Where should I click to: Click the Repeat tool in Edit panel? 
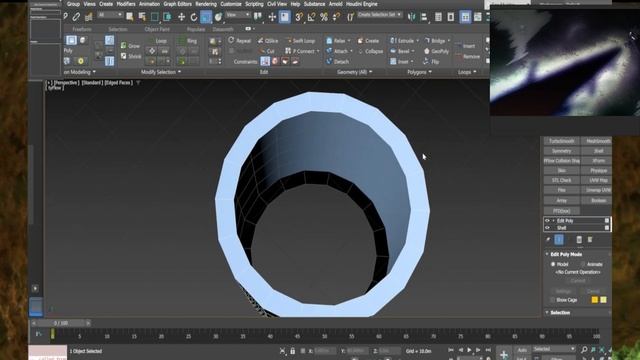240,40
